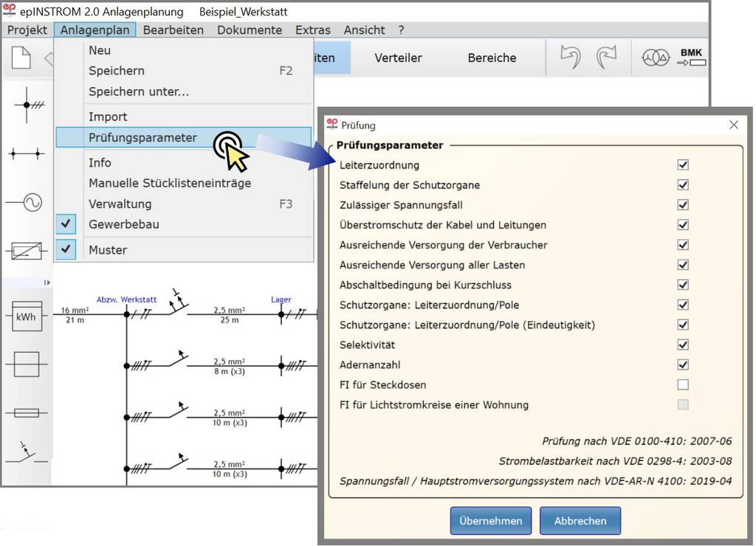756x546 pixels.
Task: Click the new document icon in the toolbar
Action: (x=21, y=58)
